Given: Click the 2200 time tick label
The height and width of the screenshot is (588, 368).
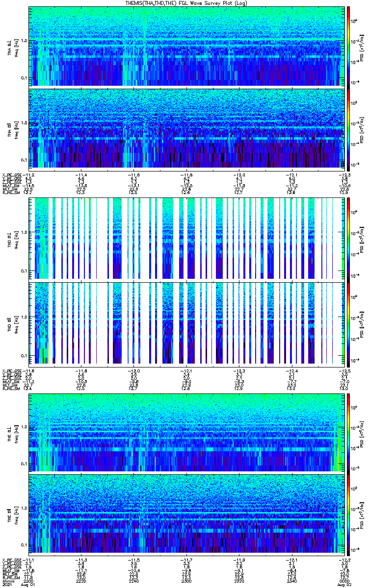Looking at the screenshot, I should tap(29, 582).
